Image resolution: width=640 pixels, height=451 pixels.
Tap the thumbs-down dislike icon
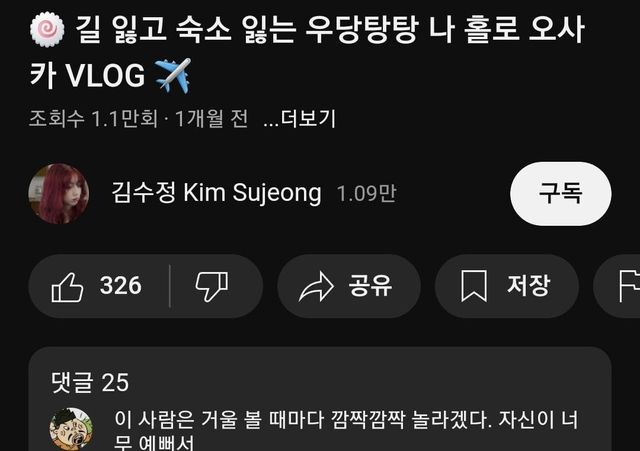tap(212, 286)
